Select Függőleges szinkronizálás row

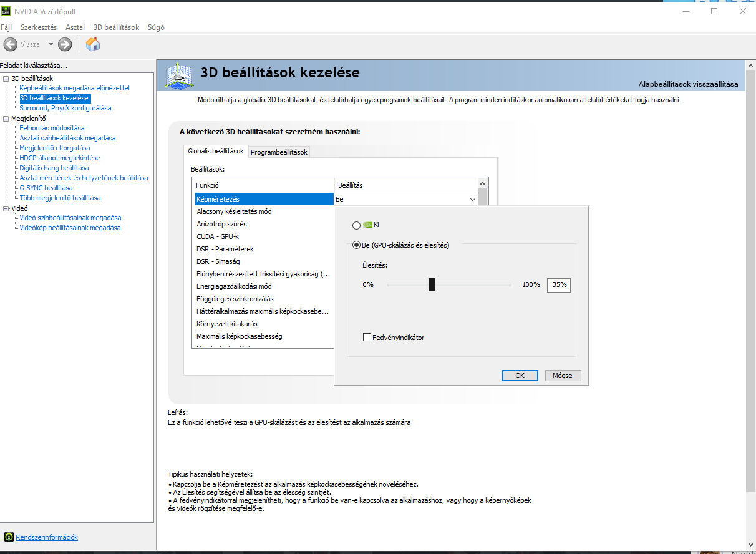[x=265, y=299]
